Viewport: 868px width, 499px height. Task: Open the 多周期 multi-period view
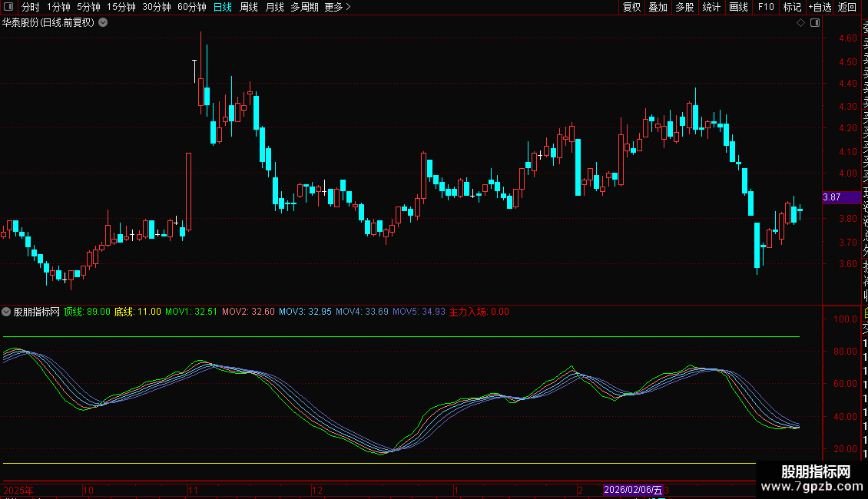coord(304,7)
